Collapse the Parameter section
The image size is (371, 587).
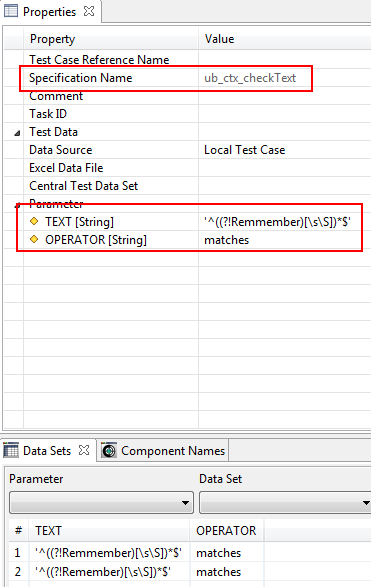click(x=17, y=205)
